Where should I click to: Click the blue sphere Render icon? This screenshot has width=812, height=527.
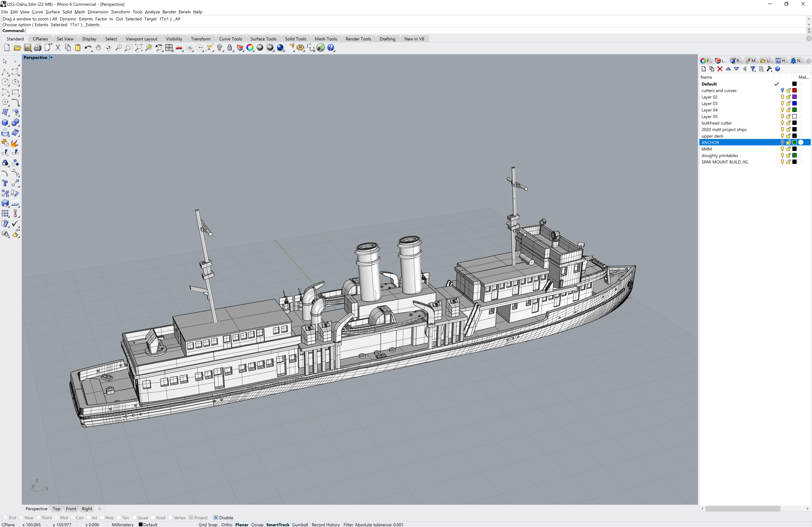click(x=280, y=48)
